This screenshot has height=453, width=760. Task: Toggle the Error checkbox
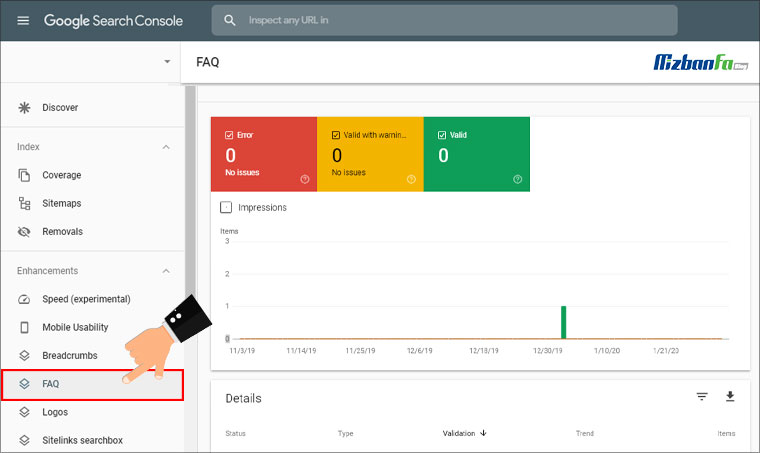(x=229, y=135)
